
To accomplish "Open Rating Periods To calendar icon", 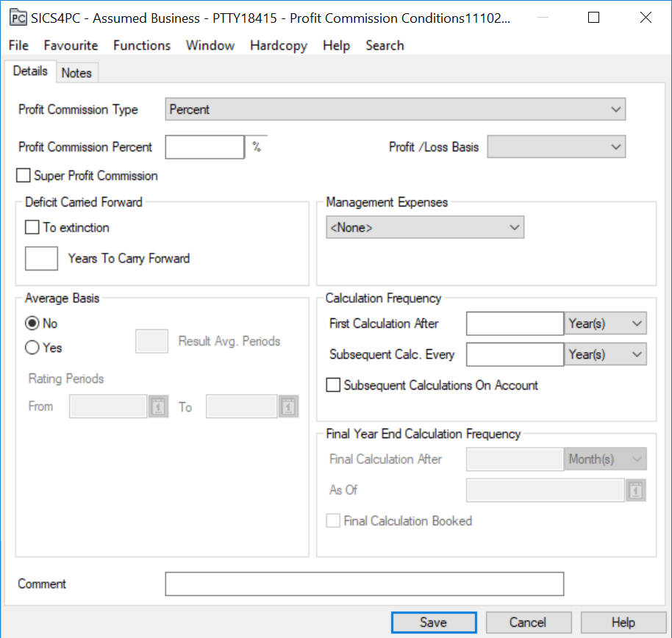I will [x=287, y=406].
